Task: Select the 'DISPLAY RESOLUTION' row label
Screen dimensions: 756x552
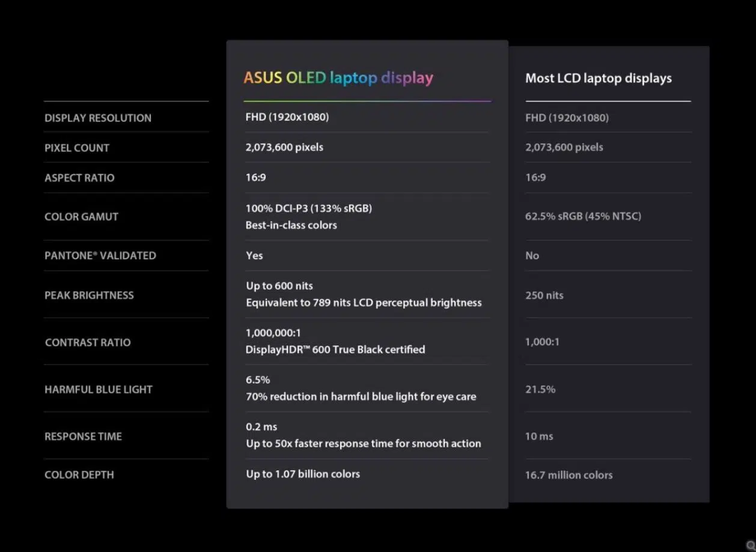Action: pos(98,118)
